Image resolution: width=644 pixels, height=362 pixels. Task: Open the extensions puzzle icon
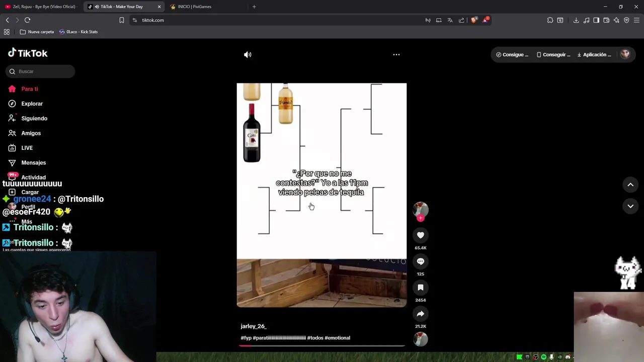(x=550, y=20)
